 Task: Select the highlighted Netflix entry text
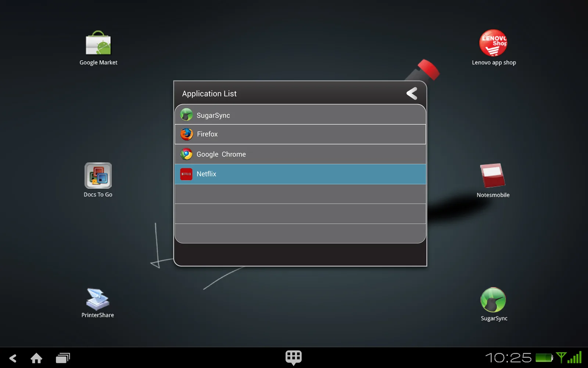[206, 174]
